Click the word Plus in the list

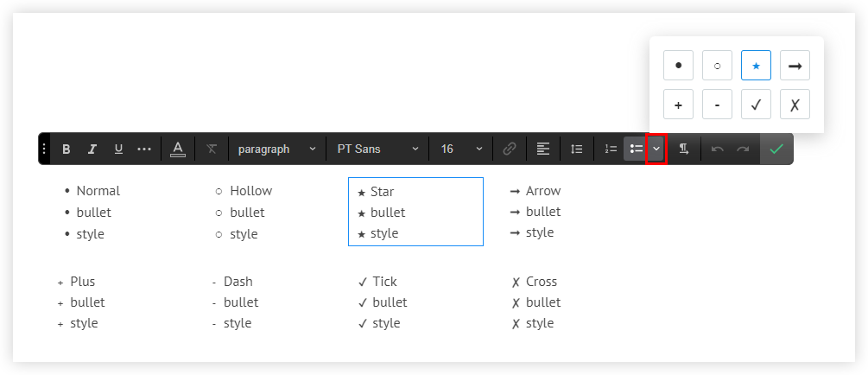click(83, 282)
